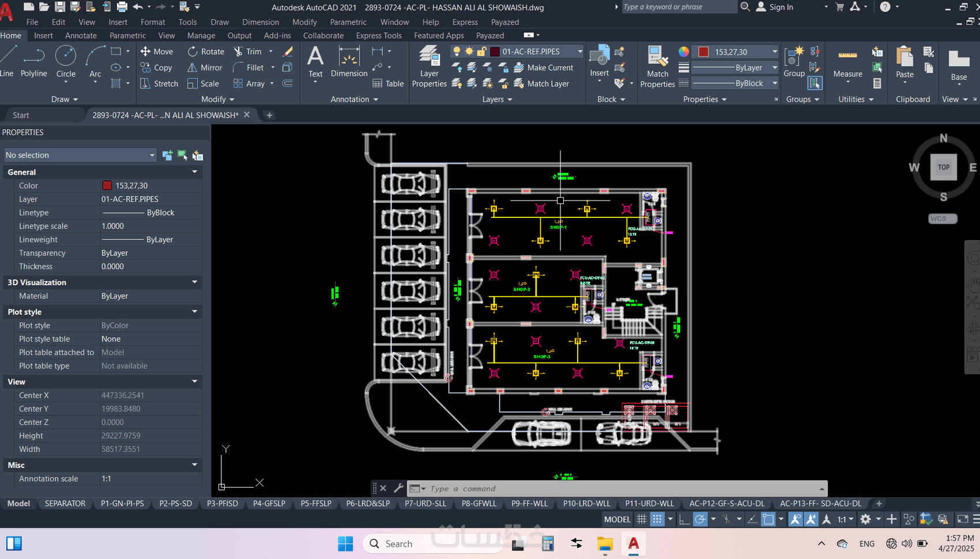Open the Annotate ribbon tab

pos(81,36)
